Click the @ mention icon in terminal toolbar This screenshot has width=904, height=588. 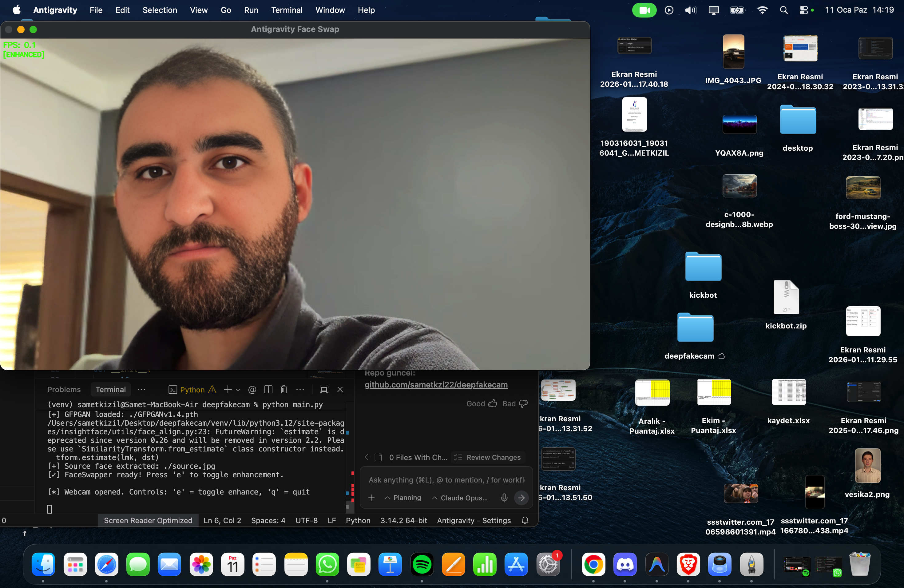tap(252, 389)
